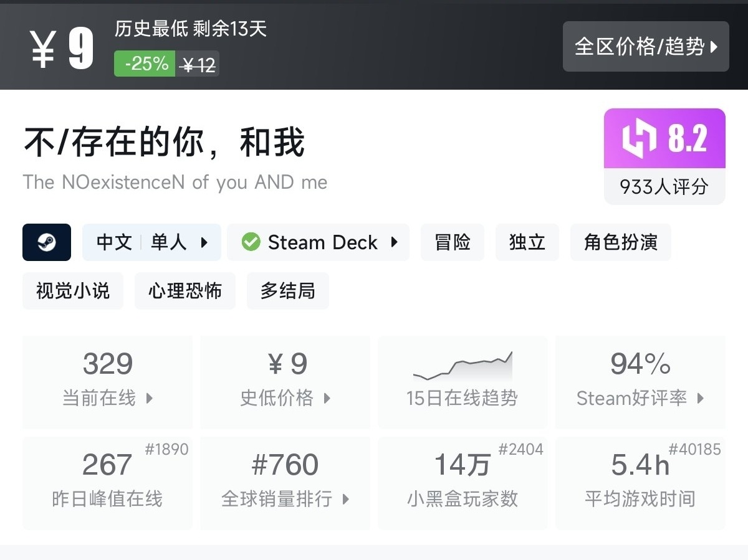Expand Steam positive review rate arrow

pyautogui.click(x=701, y=399)
